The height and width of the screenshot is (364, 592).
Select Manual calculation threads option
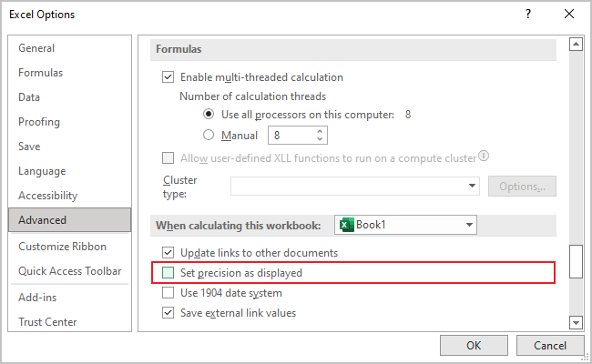click(209, 136)
